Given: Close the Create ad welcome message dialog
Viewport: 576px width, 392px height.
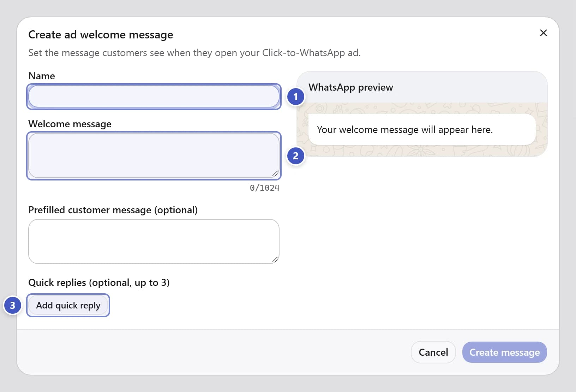Looking at the screenshot, I should point(543,33).
